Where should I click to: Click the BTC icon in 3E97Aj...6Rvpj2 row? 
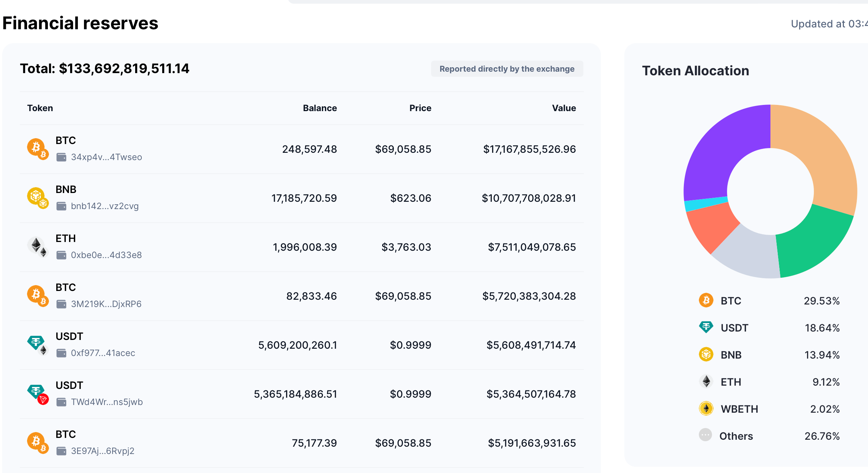[x=38, y=443]
